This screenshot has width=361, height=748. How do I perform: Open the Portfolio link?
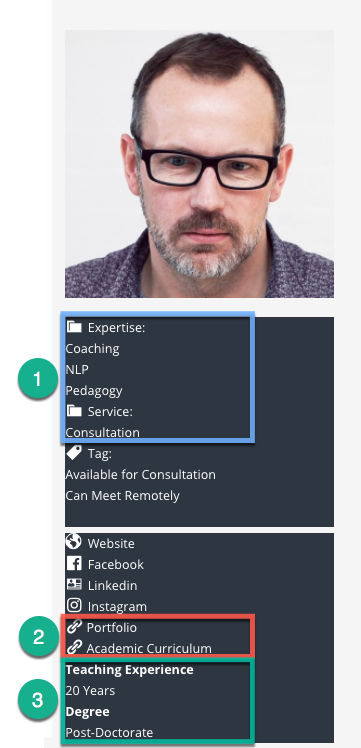112,627
